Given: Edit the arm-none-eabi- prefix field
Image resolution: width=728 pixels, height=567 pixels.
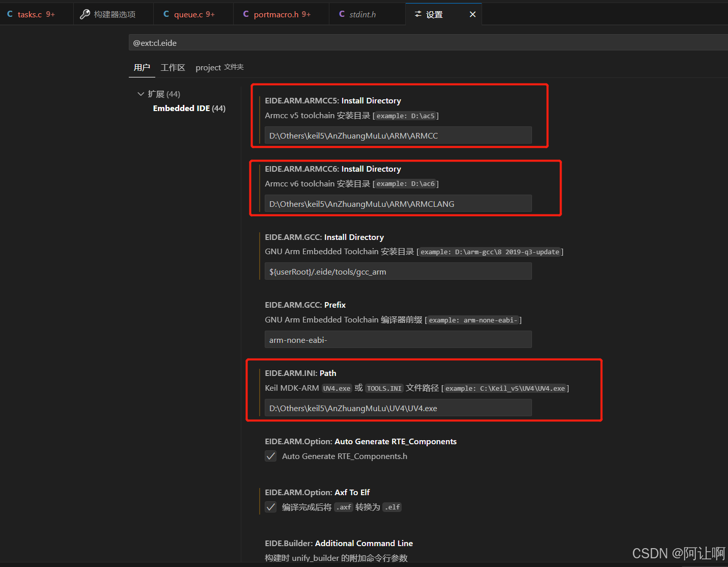Looking at the screenshot, I should point(398,339).
